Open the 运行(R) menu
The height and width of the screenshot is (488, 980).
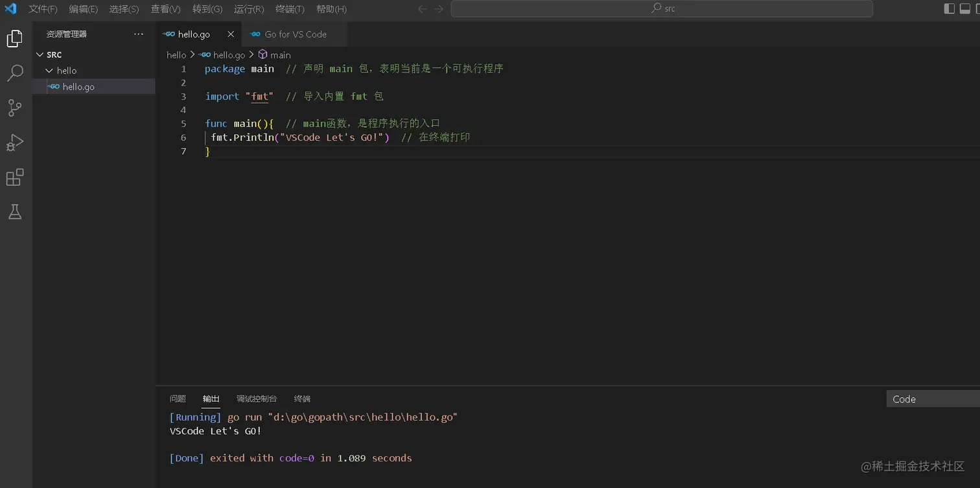[x=249, y=9]
